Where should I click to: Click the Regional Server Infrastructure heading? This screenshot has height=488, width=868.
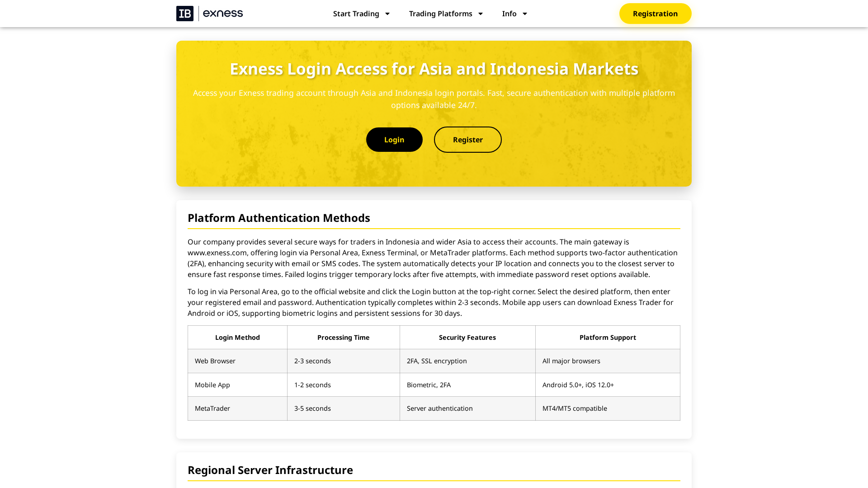pyautogui.click(x=270, y=470)
